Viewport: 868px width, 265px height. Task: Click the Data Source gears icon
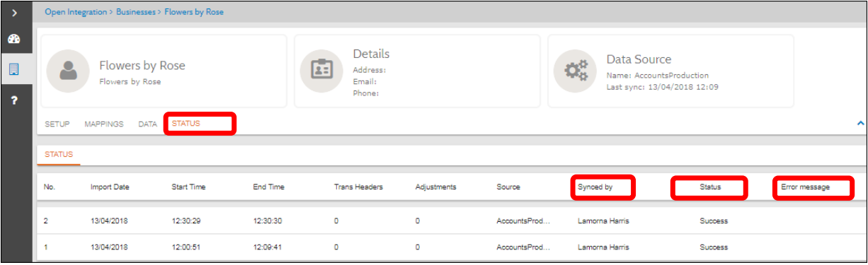pyautogui.click(x=575, y=71)
